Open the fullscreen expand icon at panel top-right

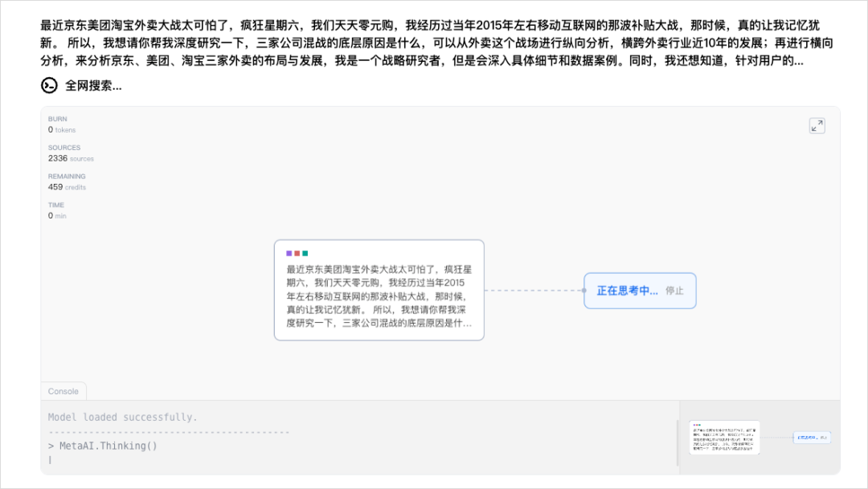click(x=817, y=126)
